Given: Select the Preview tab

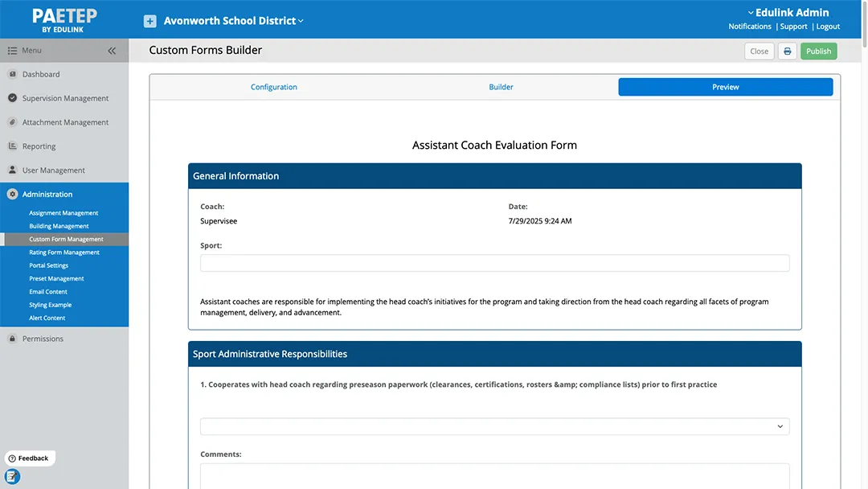Looking at the screenshot, I should (x=725, y=87).
